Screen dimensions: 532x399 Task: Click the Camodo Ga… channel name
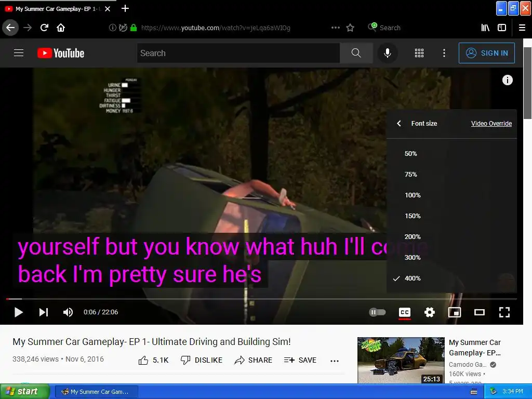click(468, 364)
